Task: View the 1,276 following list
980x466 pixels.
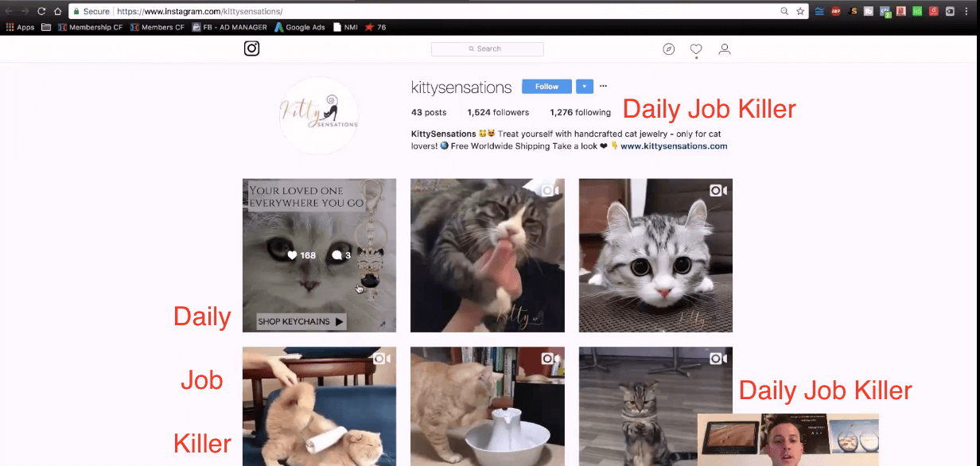Action: pyautogui.click(x=581, y=112)
